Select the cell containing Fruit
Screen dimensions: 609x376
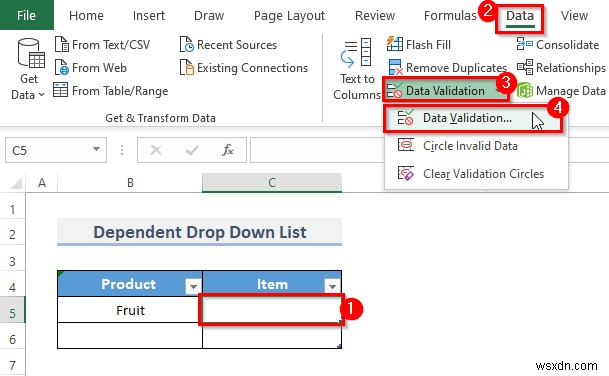click(130, 310)
